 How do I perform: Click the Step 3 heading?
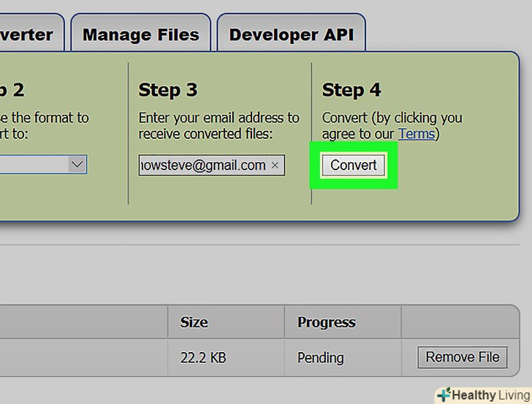tap(168, 90)
